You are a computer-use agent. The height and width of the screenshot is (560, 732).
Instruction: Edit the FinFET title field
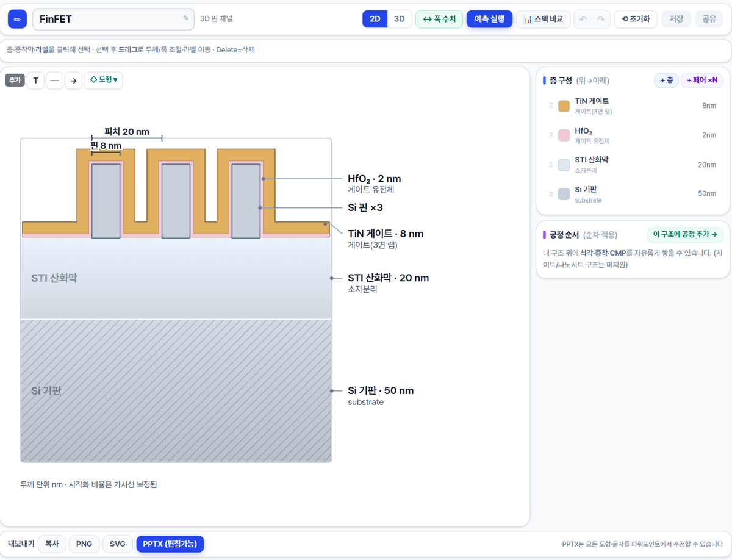113,19
